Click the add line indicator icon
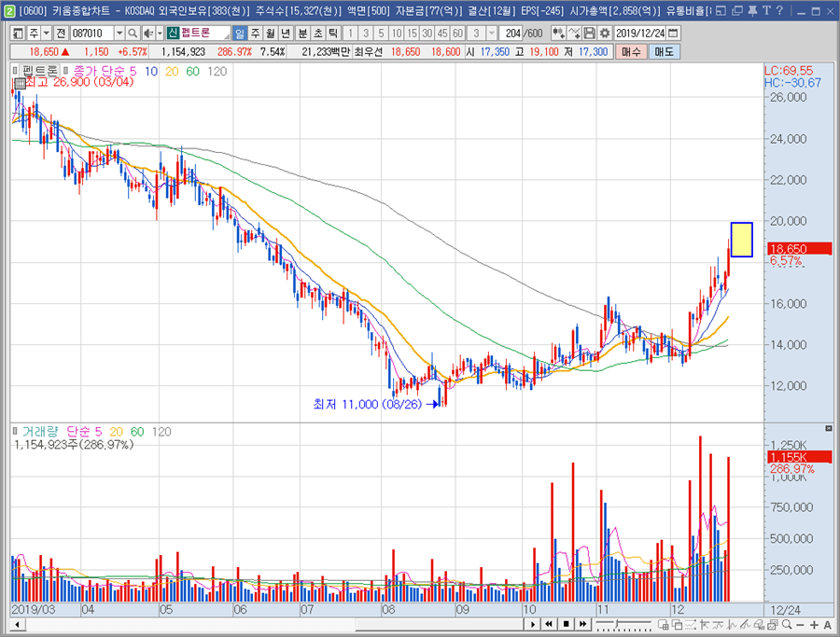The height and width of the screenshot is (637, 840). coord(574,34)
